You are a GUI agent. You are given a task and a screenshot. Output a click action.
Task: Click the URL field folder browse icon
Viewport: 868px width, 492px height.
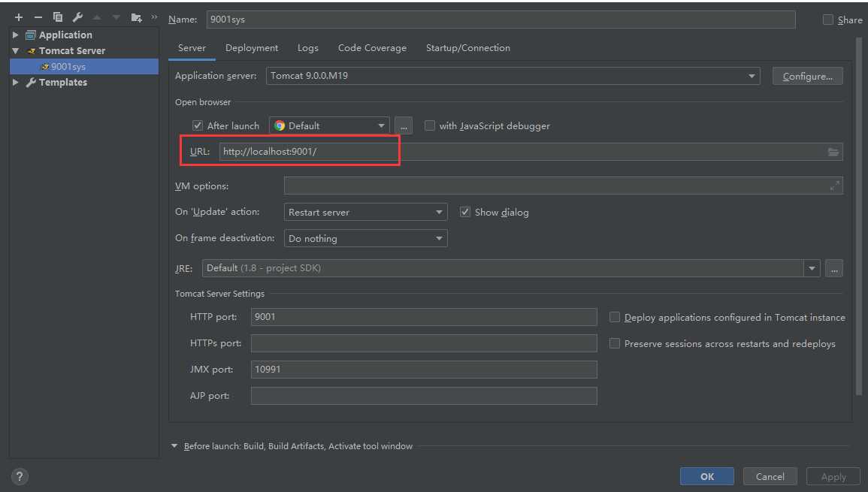pos(833,152)
